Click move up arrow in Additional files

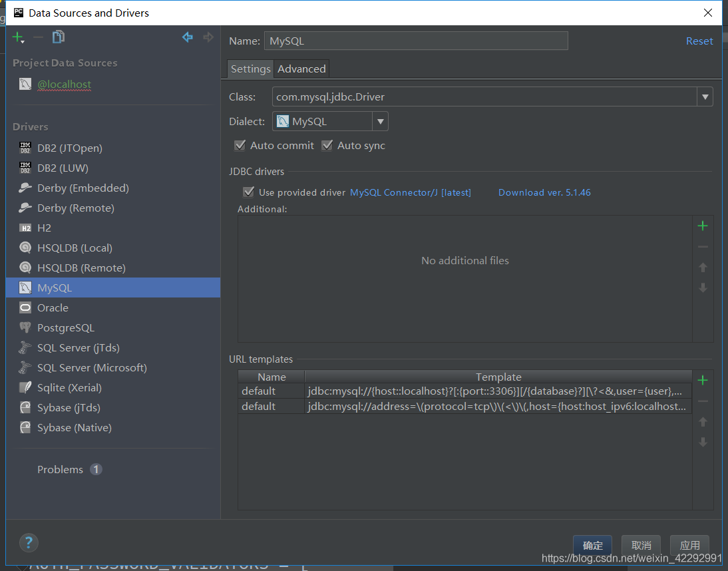pyautogui.click(x=703, y=268)
